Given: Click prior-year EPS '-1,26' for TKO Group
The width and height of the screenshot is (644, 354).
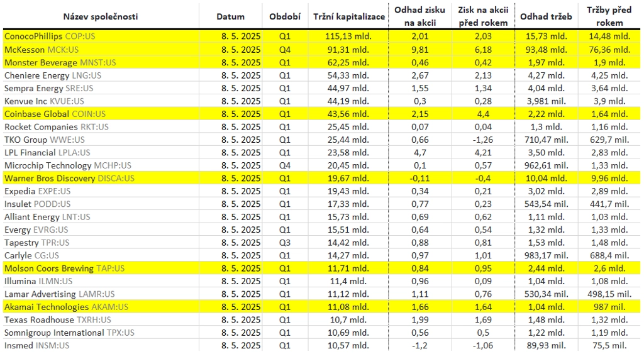Looking at the screenshot, I should (x=482, y=140).
